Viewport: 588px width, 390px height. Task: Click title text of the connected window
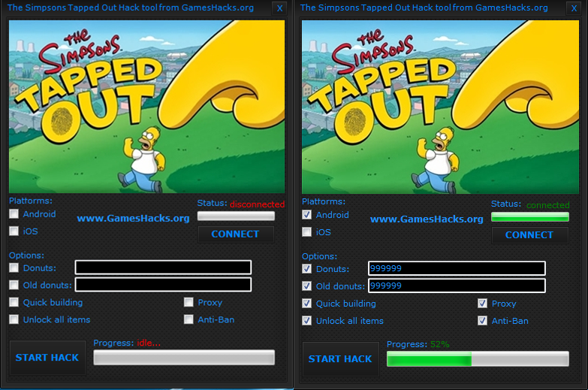click(x=424, y=8)
